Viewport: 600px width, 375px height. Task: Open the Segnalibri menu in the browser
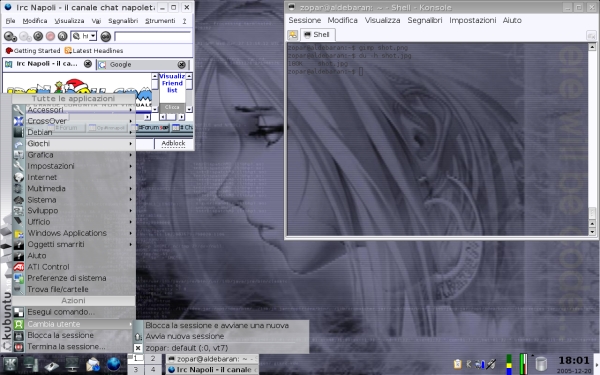(x=123, y=21)
